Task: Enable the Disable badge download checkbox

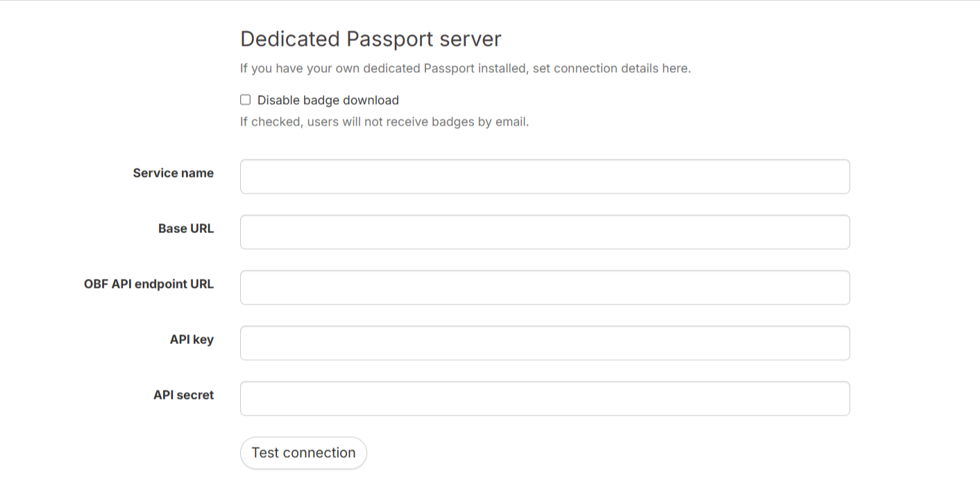Action: (x=245, y=100)
